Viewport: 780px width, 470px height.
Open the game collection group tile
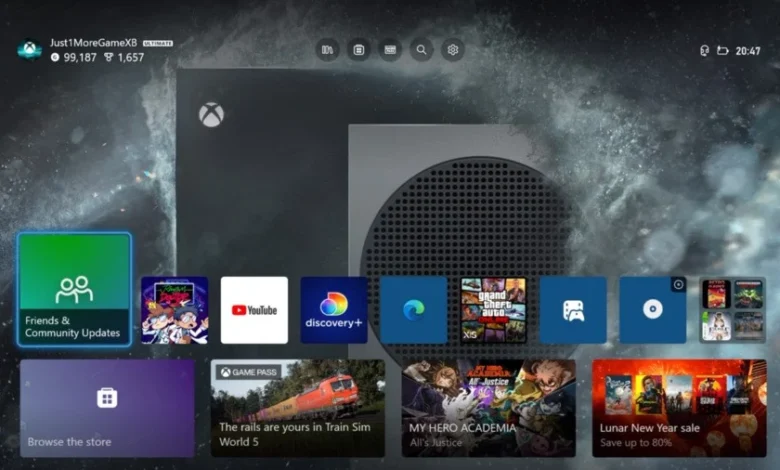pyautogui.click(x=732, y=310)
